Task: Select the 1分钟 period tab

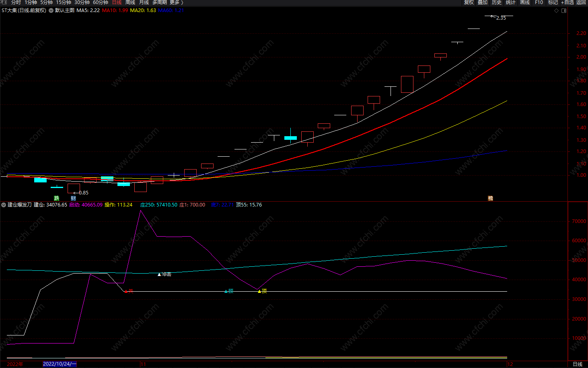Action: [x=31, y=2]
